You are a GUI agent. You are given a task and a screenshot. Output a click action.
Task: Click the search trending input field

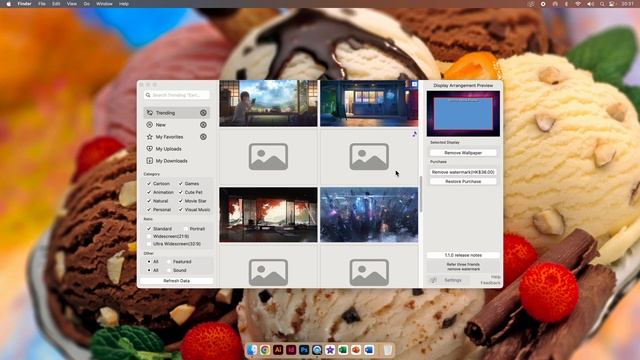point(177,95)
